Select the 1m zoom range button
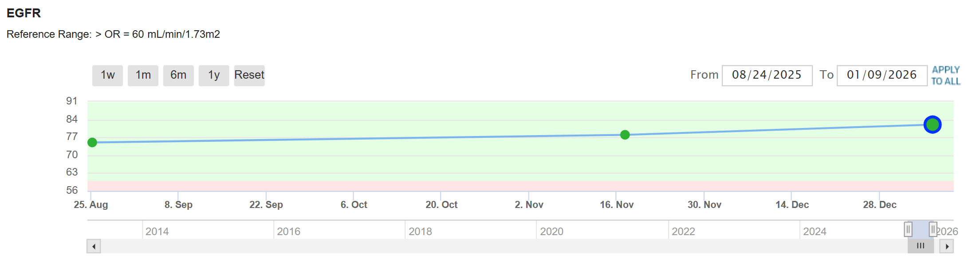The height and width of the screenshot is (268, 980). click(x=143, y=75)
